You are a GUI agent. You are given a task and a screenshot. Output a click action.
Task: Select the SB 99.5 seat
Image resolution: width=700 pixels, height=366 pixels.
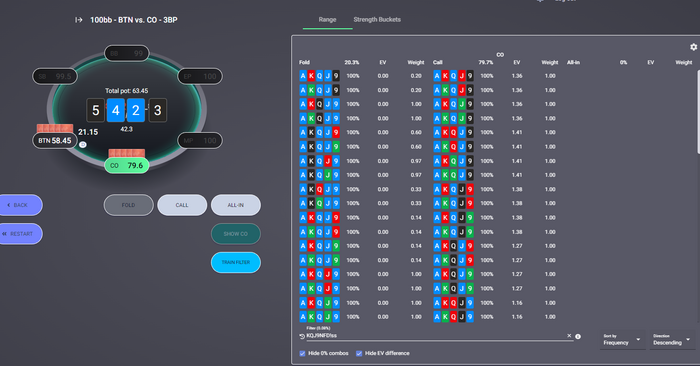click(x=55, y=76)
